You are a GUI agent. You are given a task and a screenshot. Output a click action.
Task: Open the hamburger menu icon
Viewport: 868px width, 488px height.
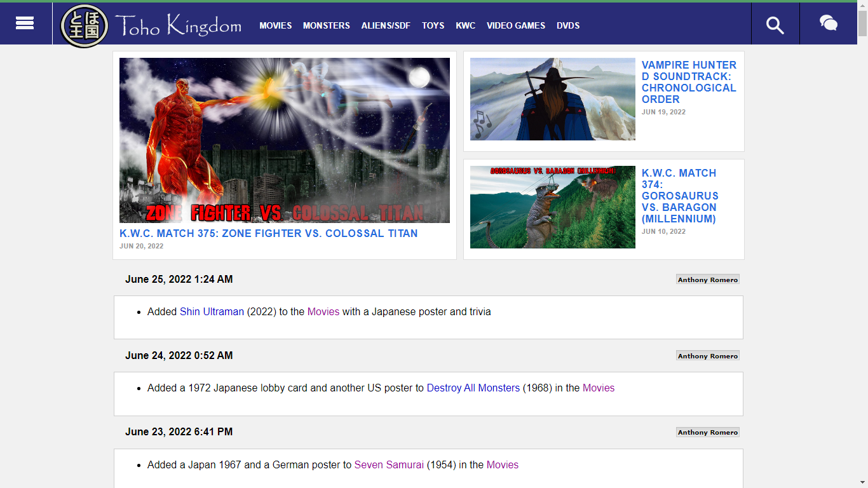click(25, 24)
